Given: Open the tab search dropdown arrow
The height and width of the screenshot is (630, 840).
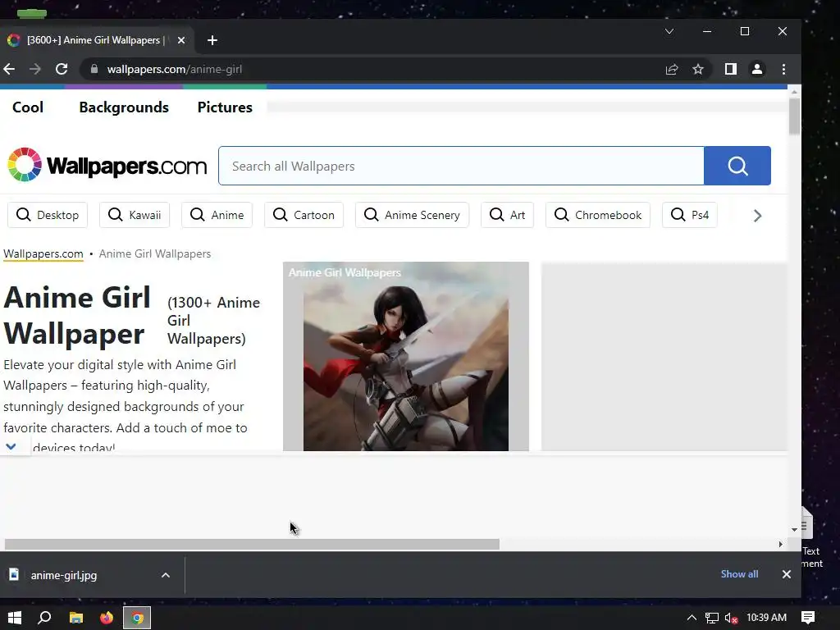Looking at the screenshot, I should [x=669, y=31].
